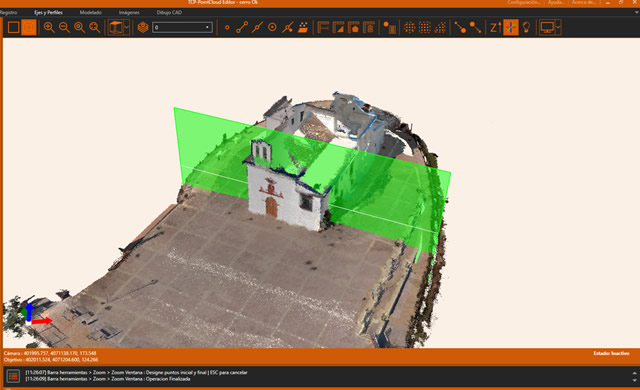
Task: Click the second square point grid icon
Action: pyautogui.click(x=425, y=27)
